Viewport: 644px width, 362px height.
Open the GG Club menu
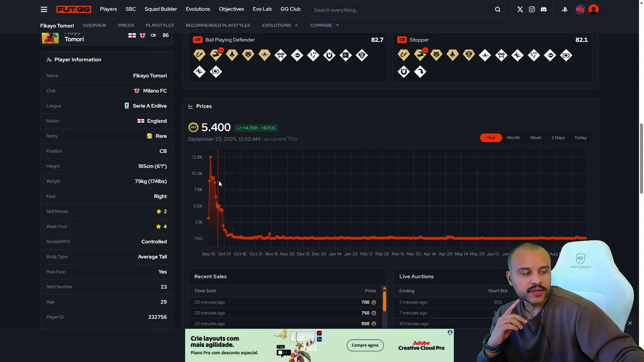coord(290,9)
